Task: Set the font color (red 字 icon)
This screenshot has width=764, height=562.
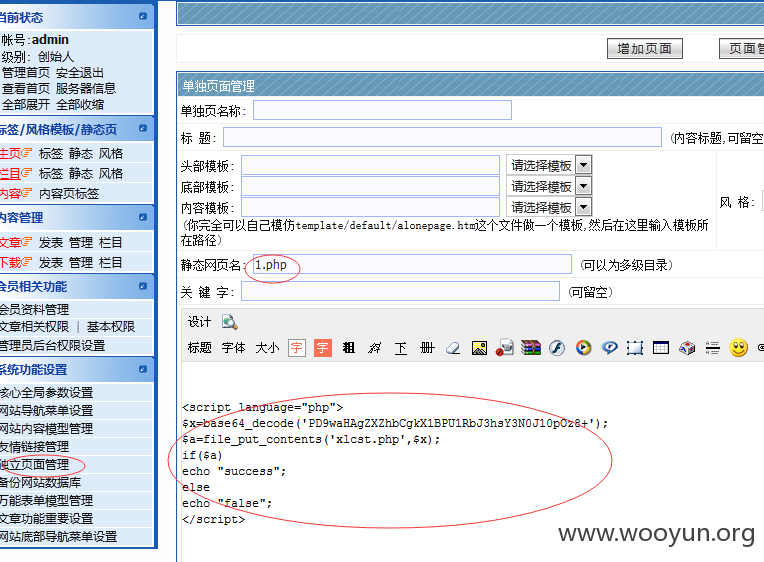Action: click(297, 348)
